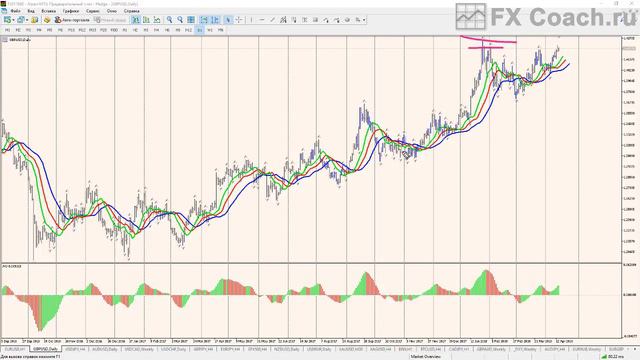The height and width of the screenshot is (360, 640).
Task: Select the M1 timeframe
Action: [x=7, y=30]
